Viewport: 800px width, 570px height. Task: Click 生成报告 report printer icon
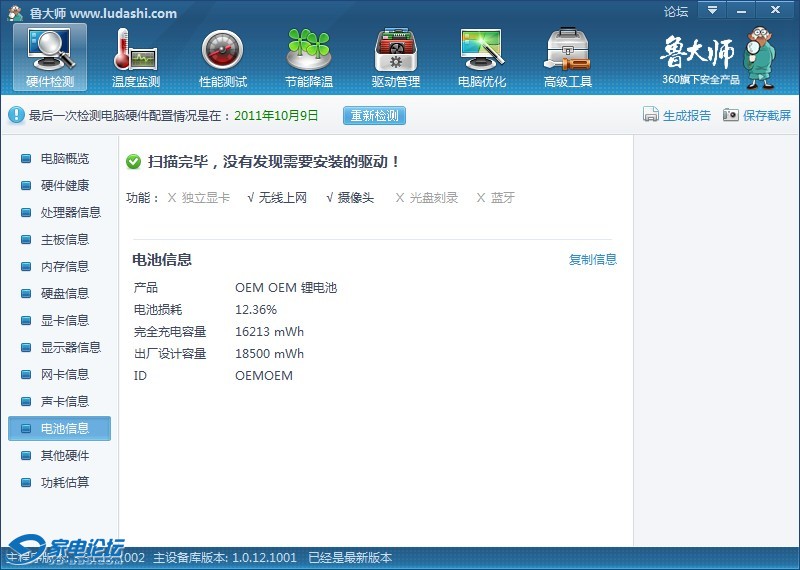click(651, 115)
